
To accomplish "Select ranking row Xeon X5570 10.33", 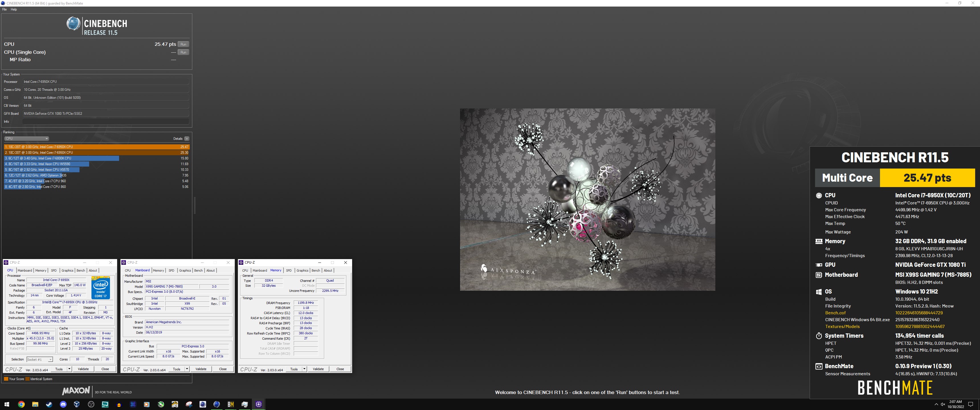I will tap(97, 170).
